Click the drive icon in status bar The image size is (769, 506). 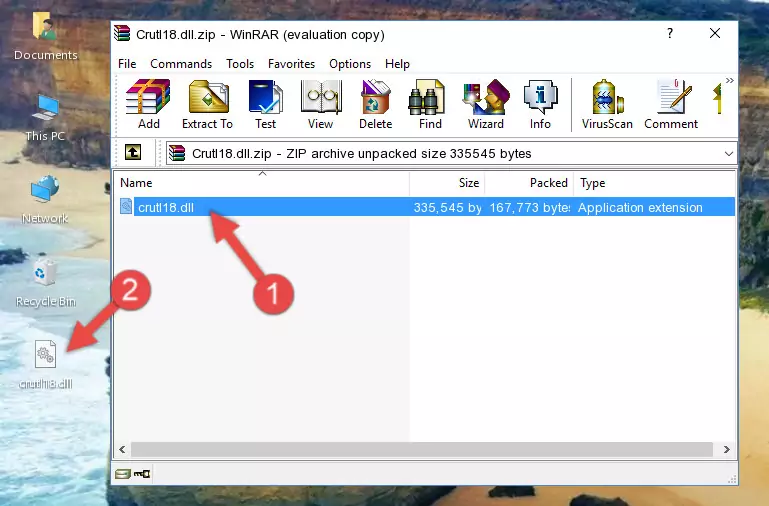coord(123,474)
